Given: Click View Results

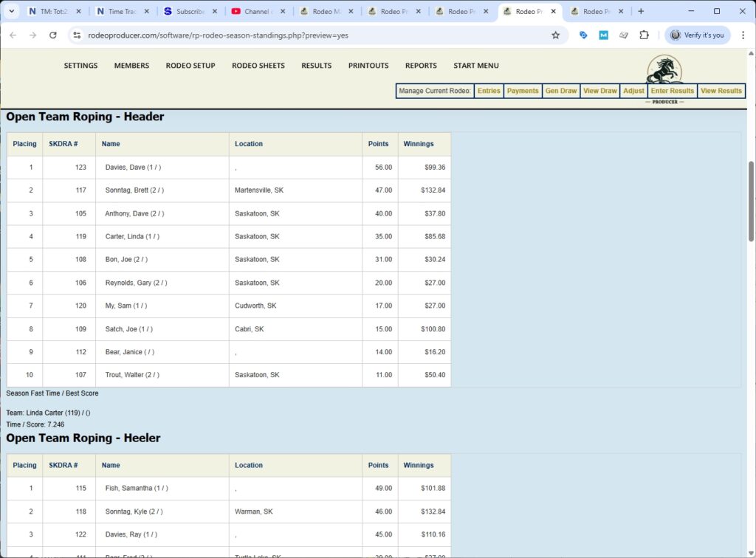Looking at the screenshot, I should click(721, 90).
